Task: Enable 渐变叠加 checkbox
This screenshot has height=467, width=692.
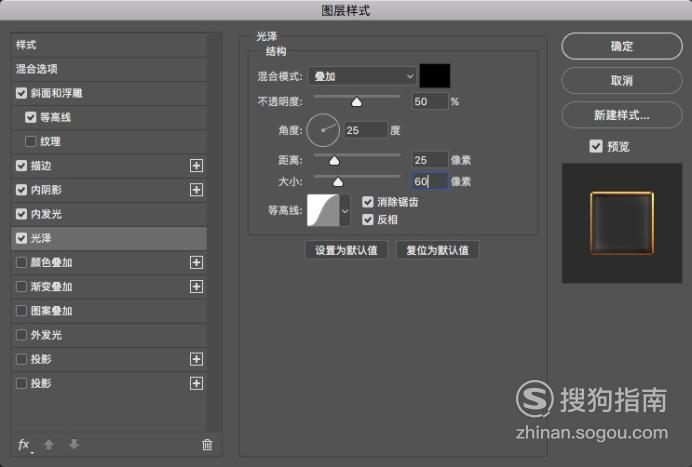Action: coord(21,287)
